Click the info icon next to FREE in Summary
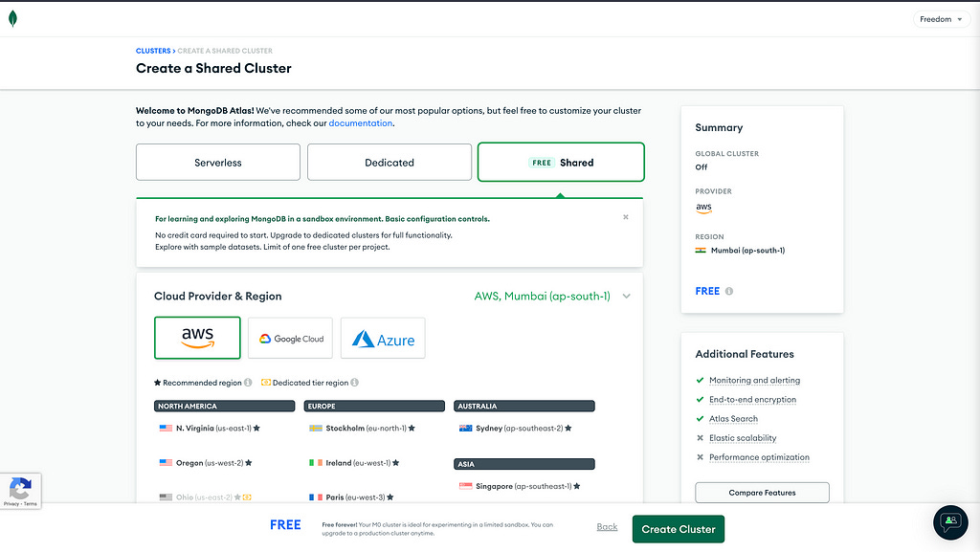Screen dimensions: 980x552 click(728, 291)
